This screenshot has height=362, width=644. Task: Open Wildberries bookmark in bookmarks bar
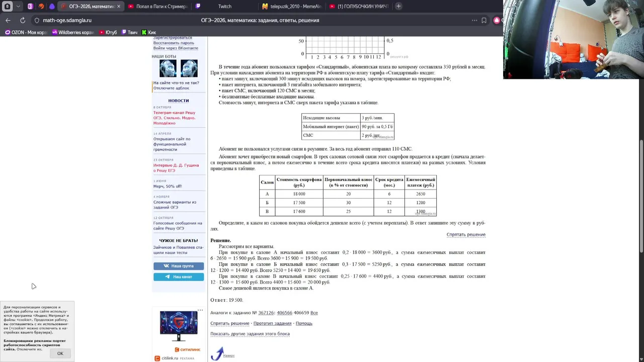point(73,32)
